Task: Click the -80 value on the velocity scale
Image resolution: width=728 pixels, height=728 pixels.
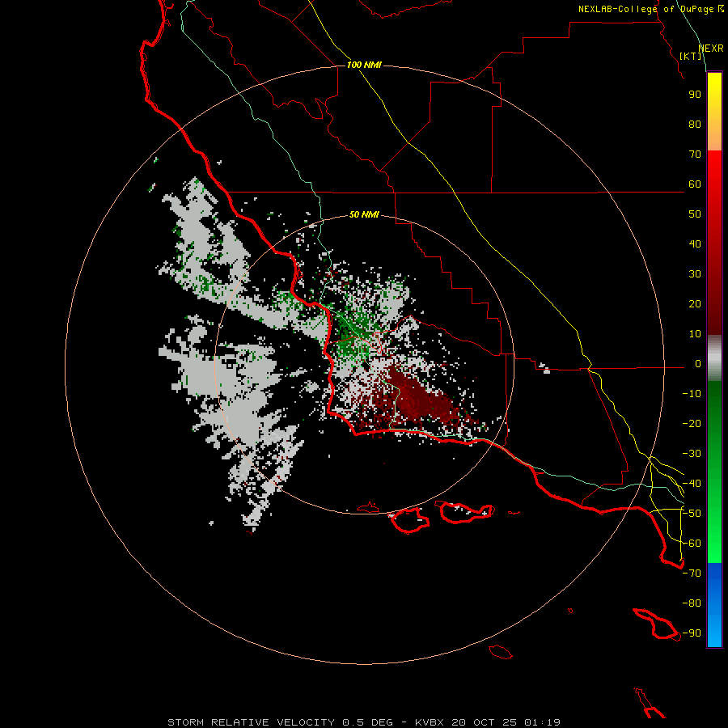Action: [692, 603]
